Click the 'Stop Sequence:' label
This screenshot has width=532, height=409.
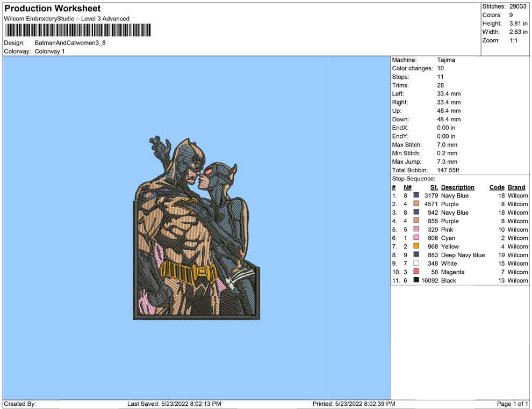(414, 179)
